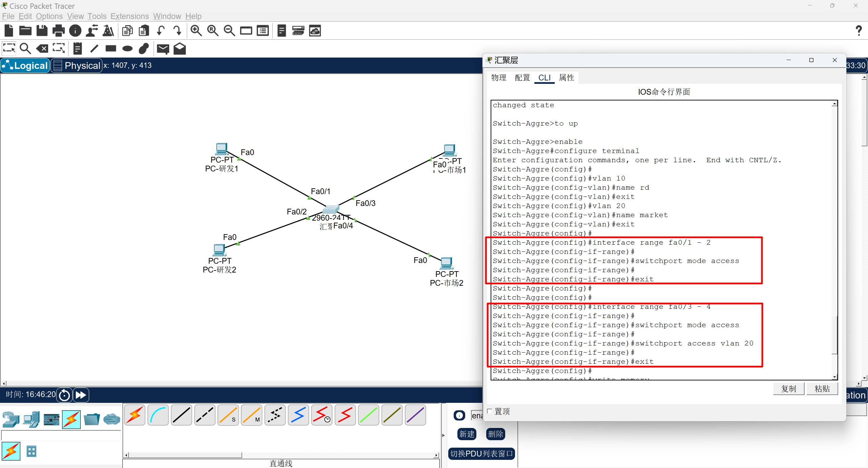Image resolution: width=868 pixels, height=468 pixels.
Task: Open the Help question mark icon
Action: coord(859,31)
